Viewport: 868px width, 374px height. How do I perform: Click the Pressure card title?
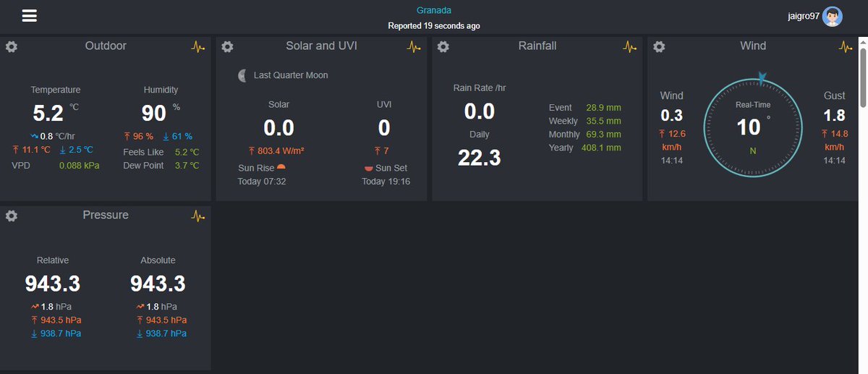106,215
